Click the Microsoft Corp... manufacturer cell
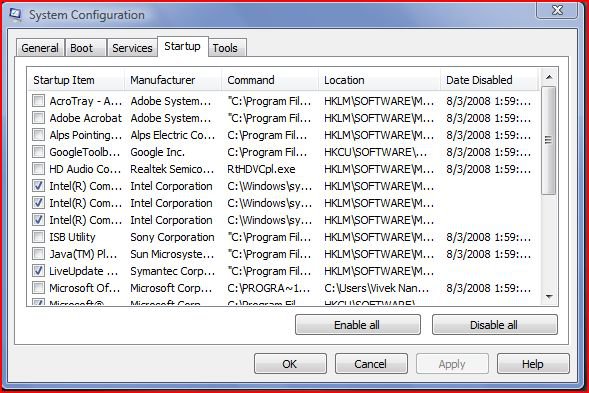The image size is (589, 393). tap(171, 288)
